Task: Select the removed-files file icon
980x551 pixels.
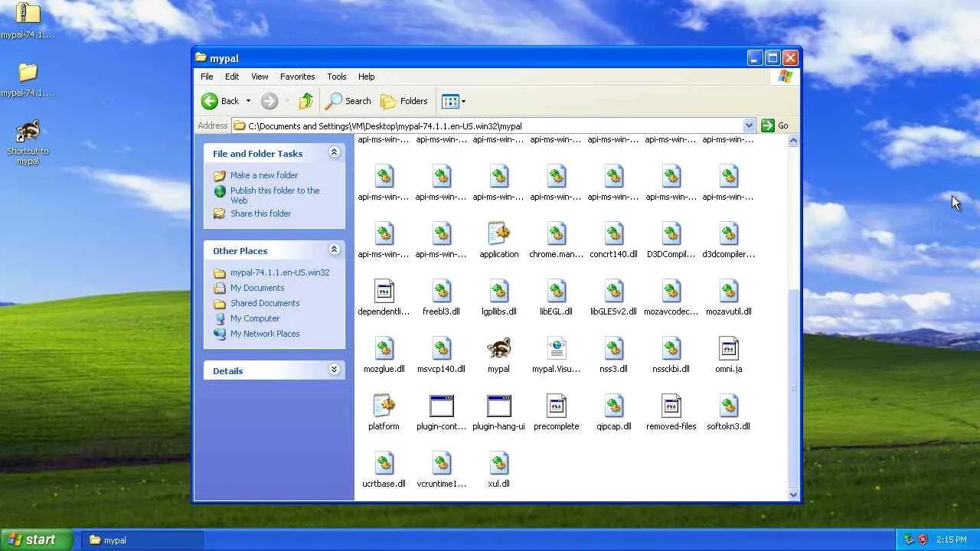Action: point(671,406)
